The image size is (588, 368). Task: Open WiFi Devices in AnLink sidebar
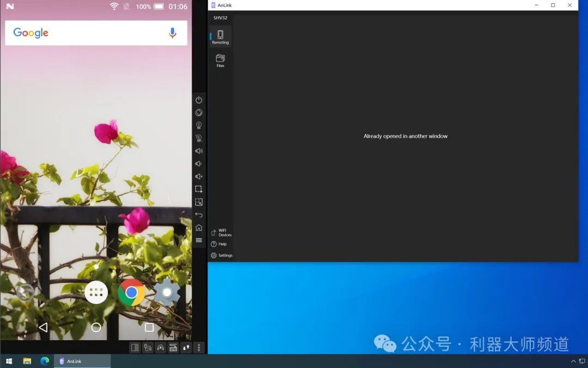click(222, 232)
